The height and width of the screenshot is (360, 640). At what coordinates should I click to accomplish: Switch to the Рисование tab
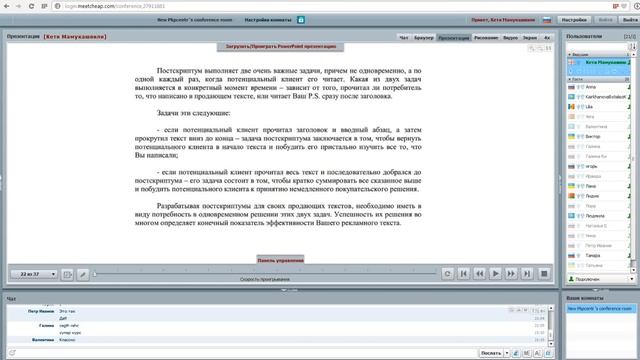(486, 38)
